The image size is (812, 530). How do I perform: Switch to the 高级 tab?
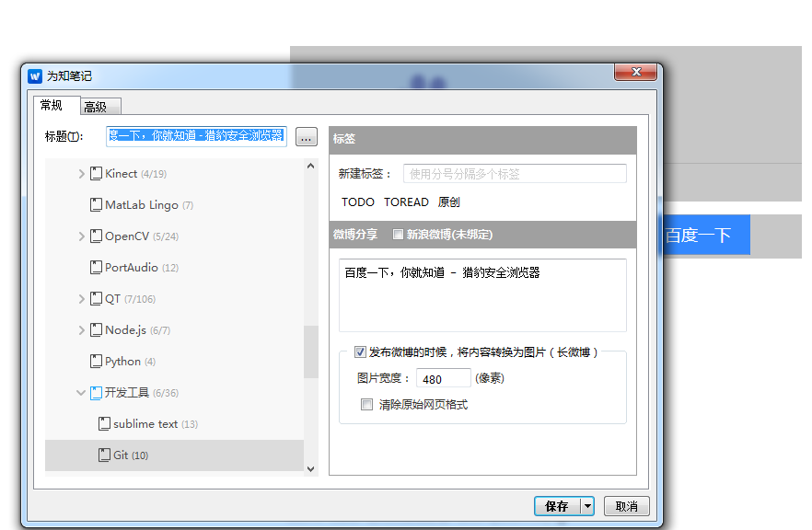tap(96, 107)
